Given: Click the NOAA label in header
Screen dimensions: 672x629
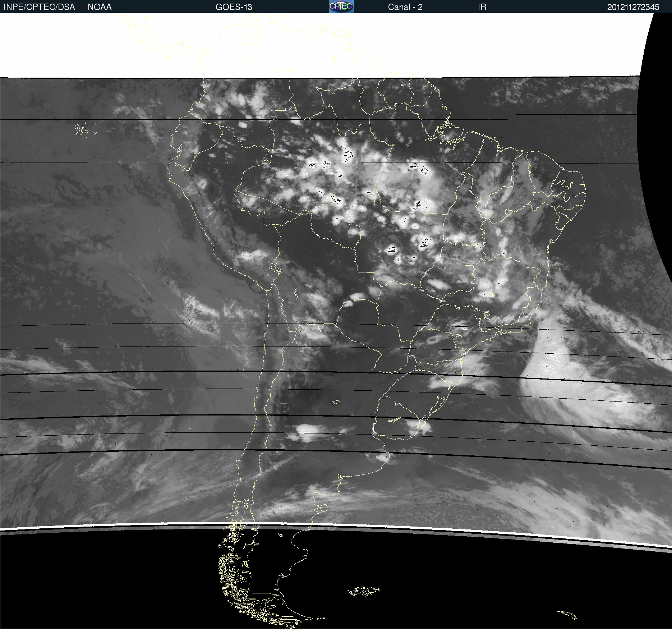Looking at the screenshot, I should (x=100, y=7).
